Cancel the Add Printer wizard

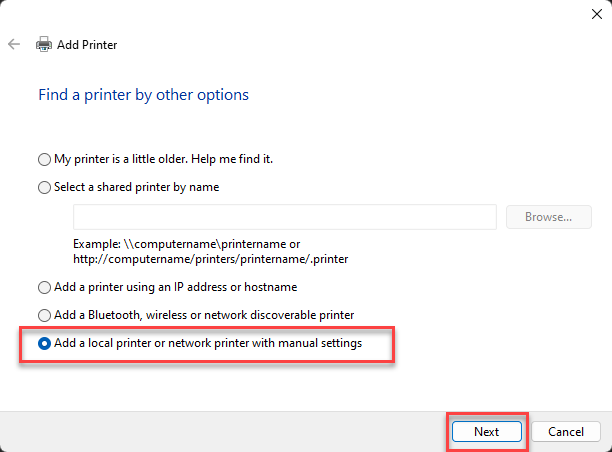[566, 431]
